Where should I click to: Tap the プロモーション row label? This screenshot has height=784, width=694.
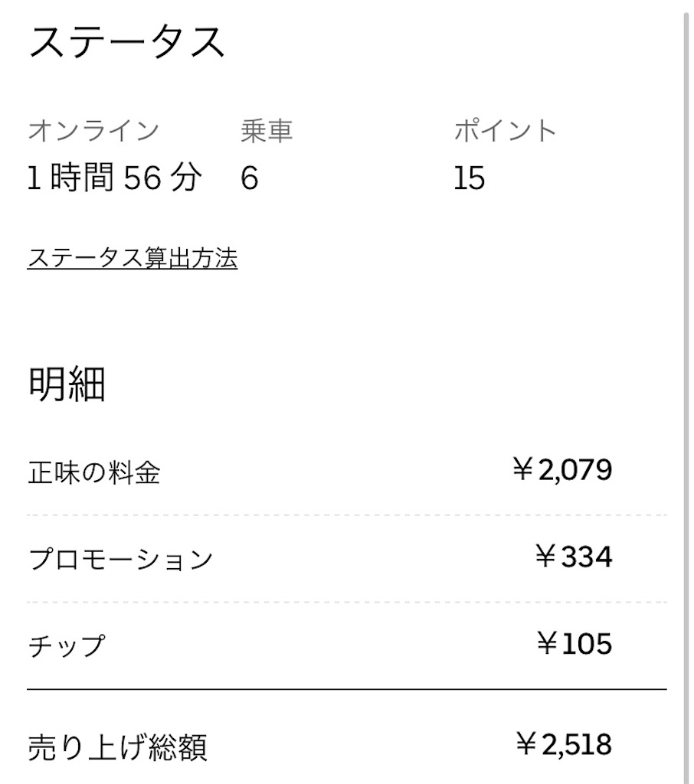pyautogui.click(x=120, y=560)
